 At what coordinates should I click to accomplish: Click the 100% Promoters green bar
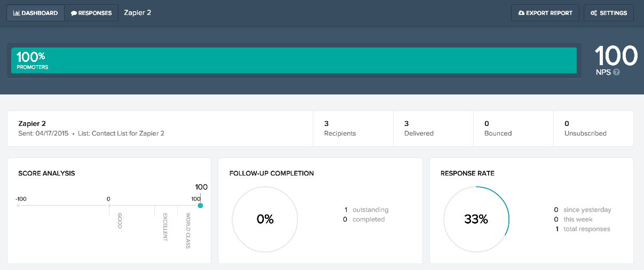coord(294,60)
